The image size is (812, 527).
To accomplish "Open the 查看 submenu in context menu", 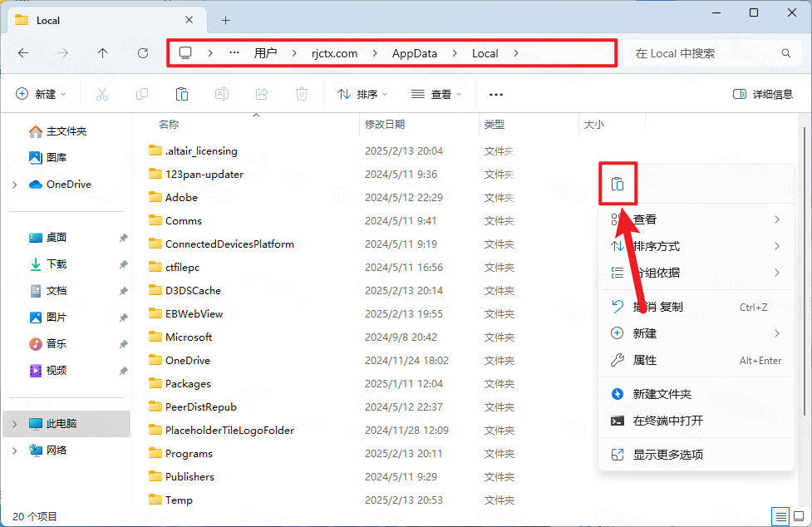I will pos(696,219).
